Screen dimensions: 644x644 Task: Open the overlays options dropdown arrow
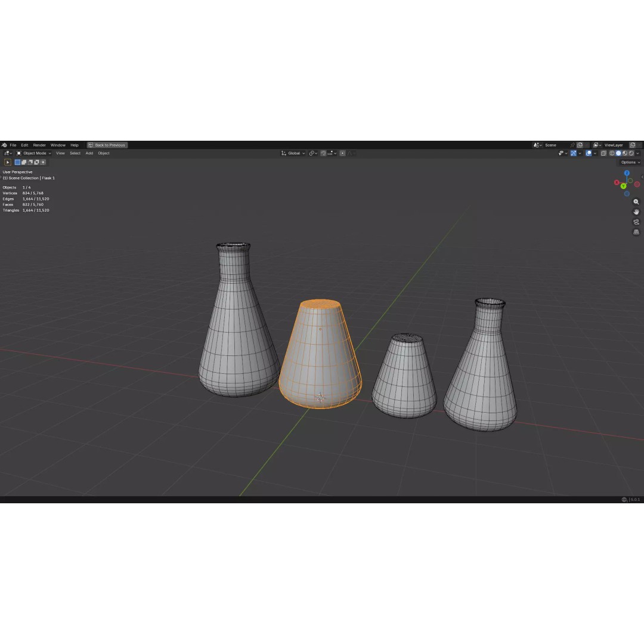[x=595, y=153]
